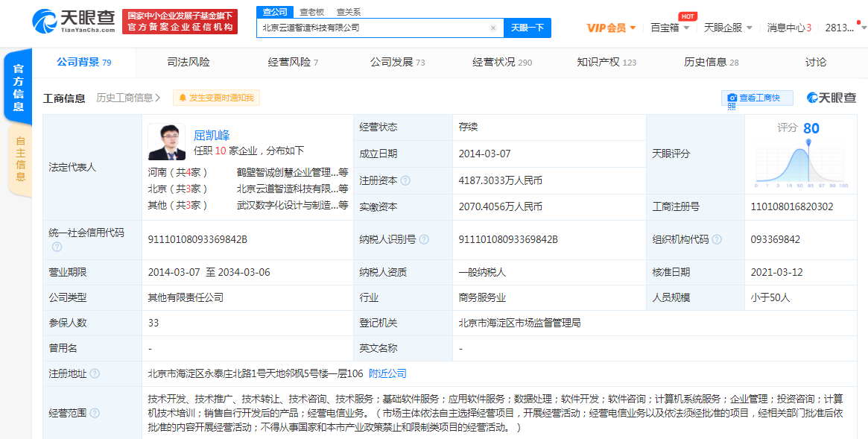868x439 pixels.
Task: Select the 公司发展 tab
Action: (397, 63)
